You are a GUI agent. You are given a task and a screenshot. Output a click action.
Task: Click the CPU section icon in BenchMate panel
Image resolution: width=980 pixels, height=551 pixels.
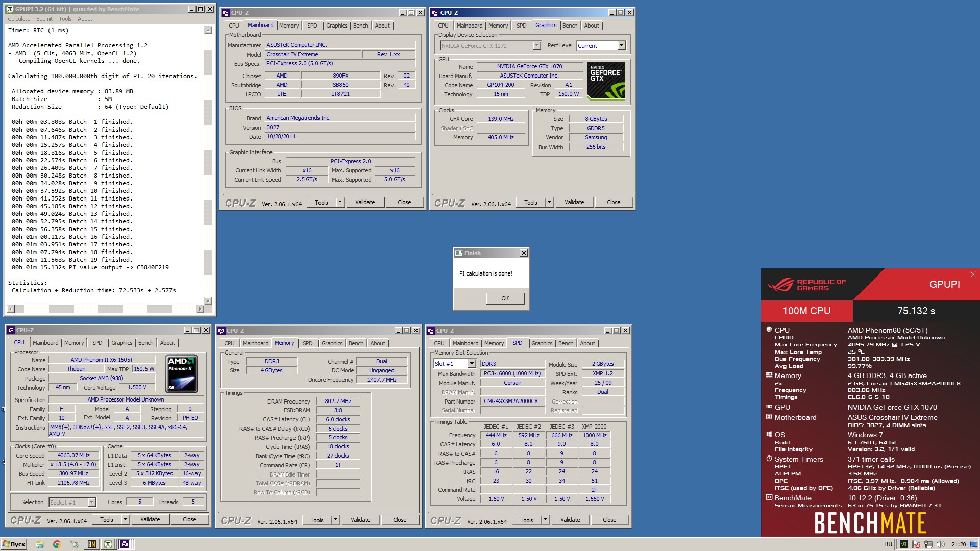[x=769, y=330]
